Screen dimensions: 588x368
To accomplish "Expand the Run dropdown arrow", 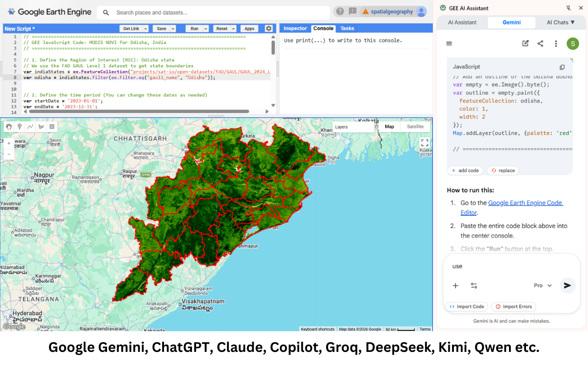I will (x=206, y=29).
